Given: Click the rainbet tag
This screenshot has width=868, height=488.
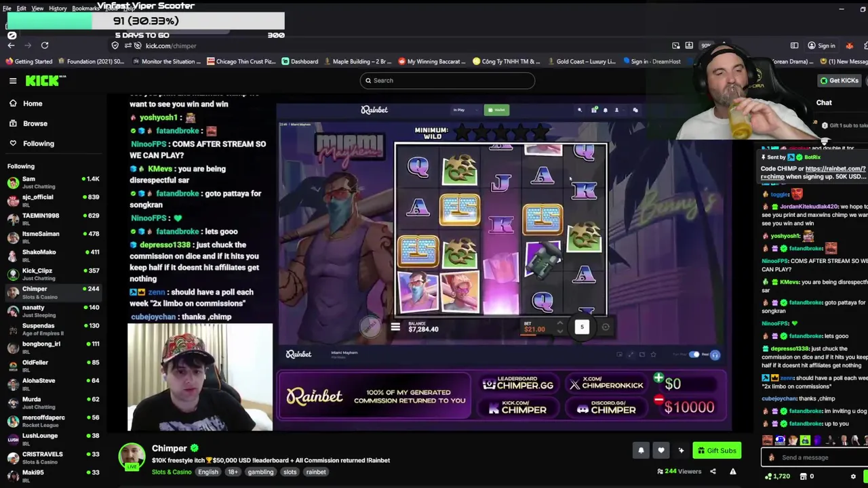Looking at the screenshot, I should pos(315,472).
